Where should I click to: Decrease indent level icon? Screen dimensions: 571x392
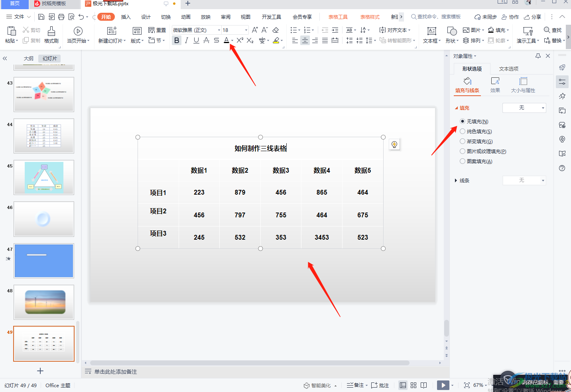pos(325,30)
